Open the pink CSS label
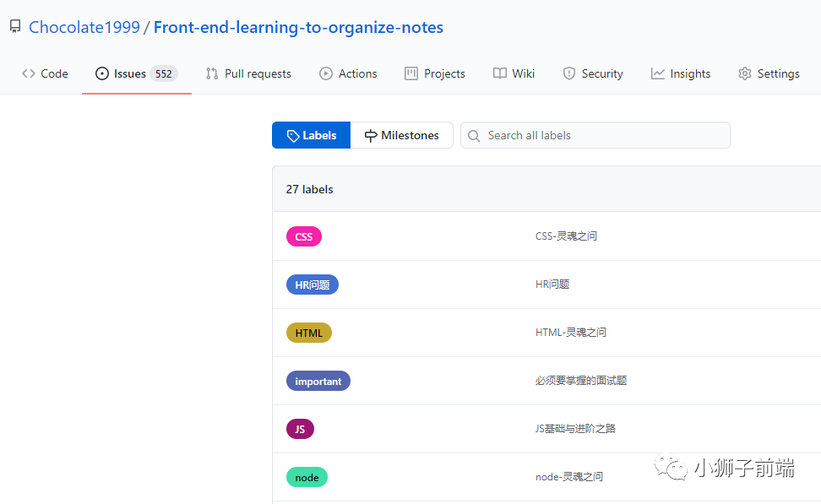 pos(304,236)
